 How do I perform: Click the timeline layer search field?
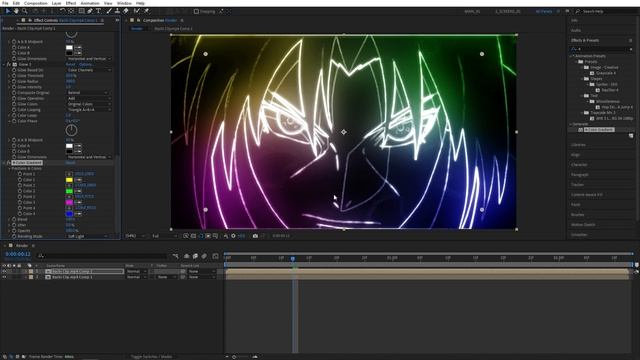coord(102,256)
